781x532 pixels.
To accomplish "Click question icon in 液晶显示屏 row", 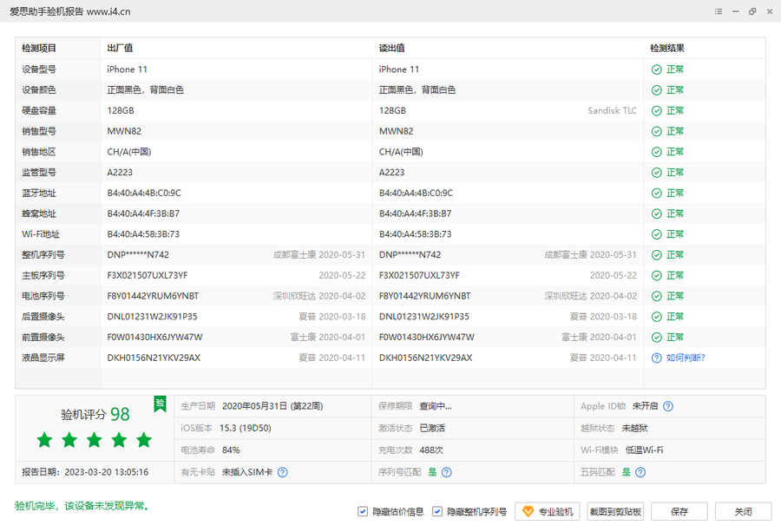I will (x=657, y=358).
